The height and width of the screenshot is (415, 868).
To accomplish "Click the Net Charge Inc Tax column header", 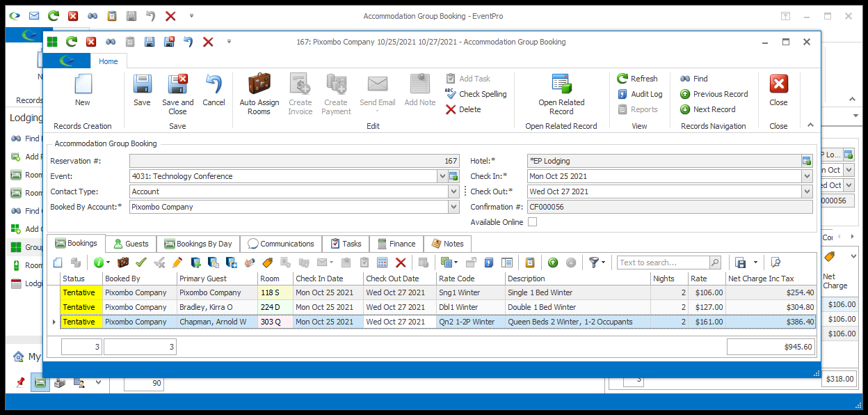I will pos(771,279).
